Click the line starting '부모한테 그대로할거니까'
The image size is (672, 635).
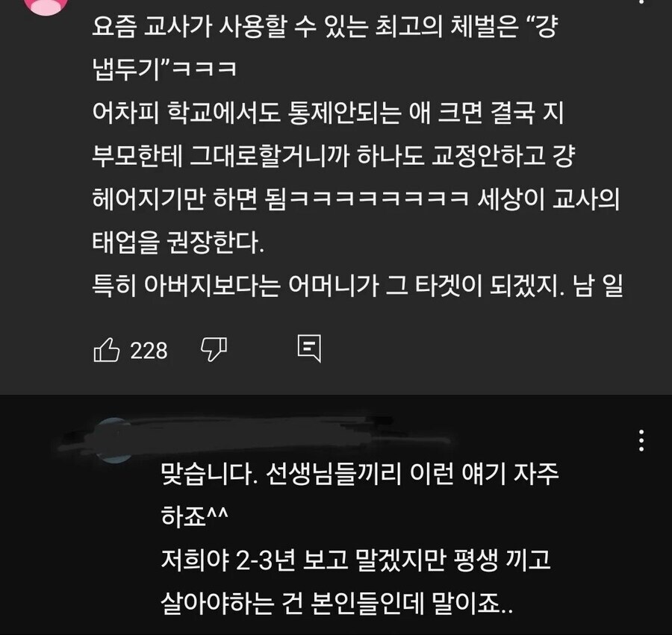pyautogui.click(x=333, y=156)
